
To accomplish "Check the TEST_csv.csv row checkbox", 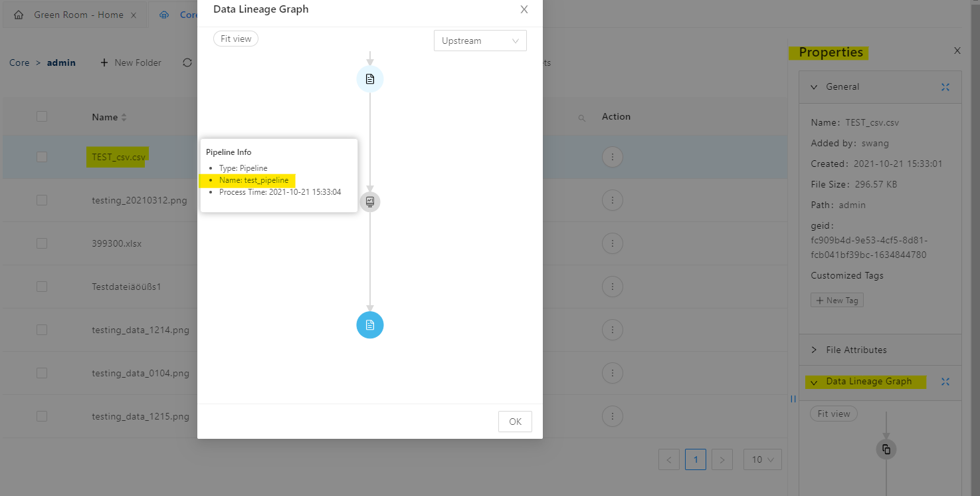I will [42, 157].
